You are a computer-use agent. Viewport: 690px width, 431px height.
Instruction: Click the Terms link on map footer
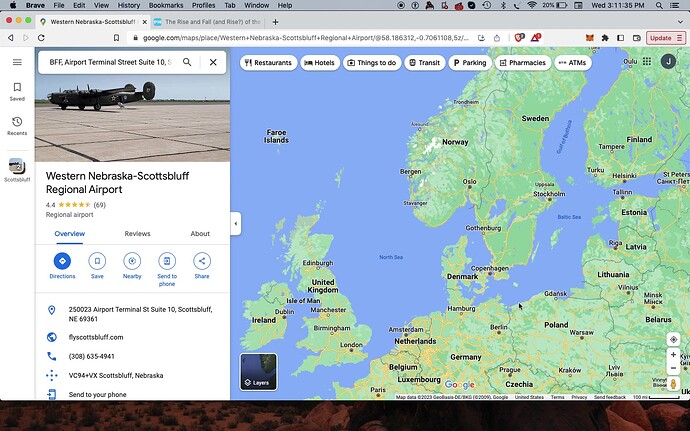[x=557, y=397]
